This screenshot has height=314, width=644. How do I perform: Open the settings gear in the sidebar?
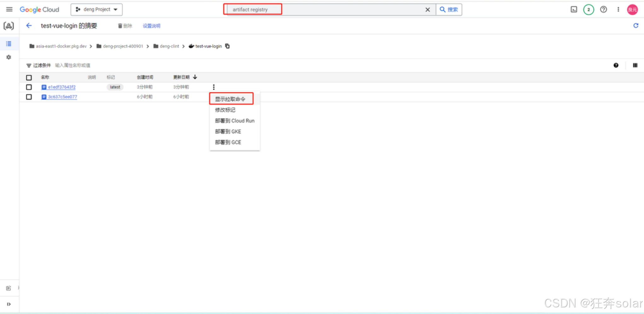[x=9, y=57]
